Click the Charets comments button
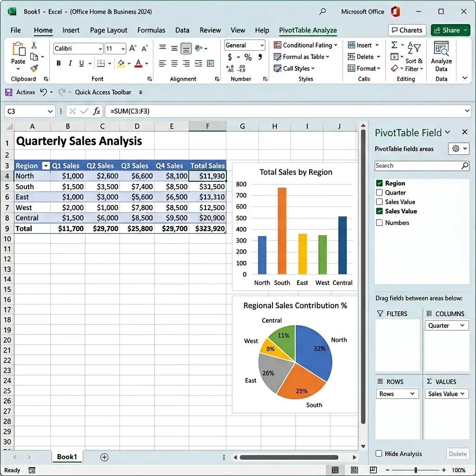Viewport: 476px width, 476px height. click(407, 30)
